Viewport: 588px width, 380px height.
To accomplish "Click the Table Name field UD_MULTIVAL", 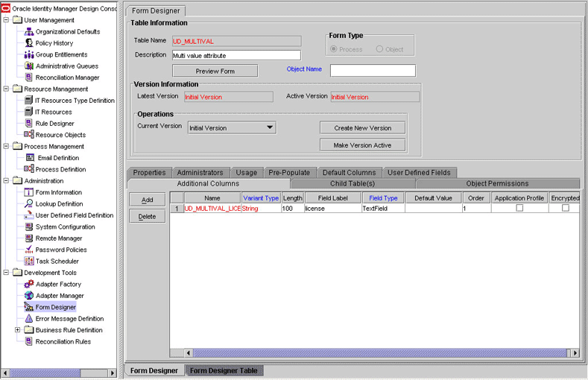I will coord(237,41).
